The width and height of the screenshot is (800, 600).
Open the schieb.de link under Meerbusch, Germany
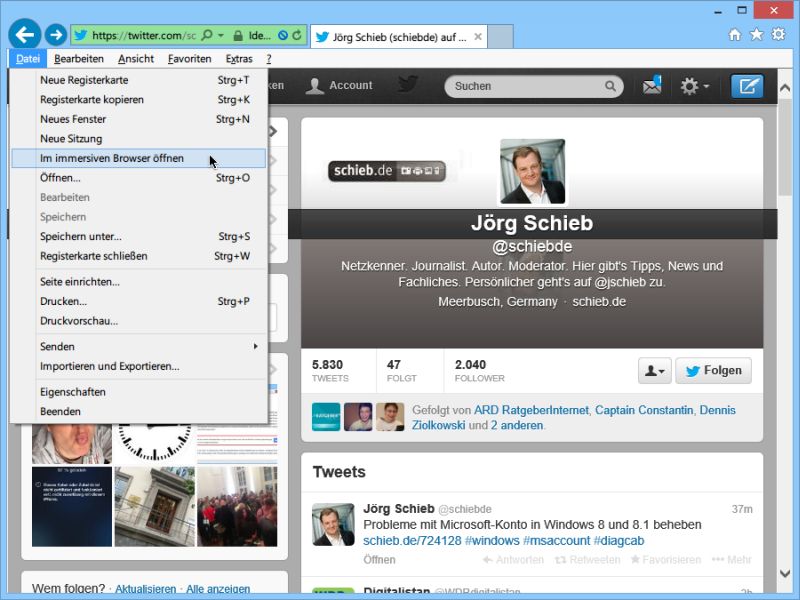point(599,302)
